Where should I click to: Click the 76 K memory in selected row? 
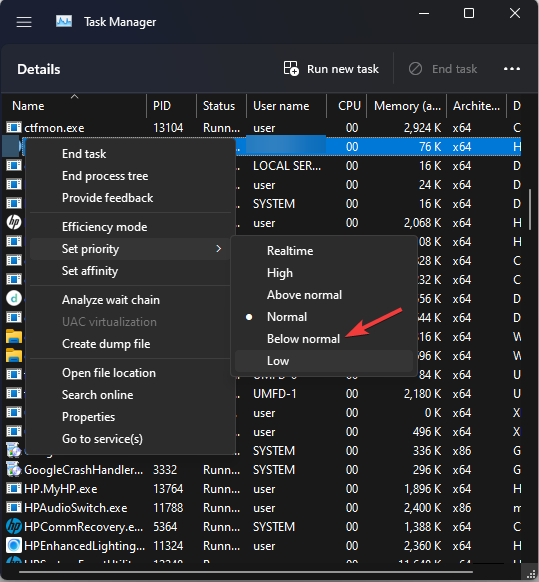pos(430,147)
